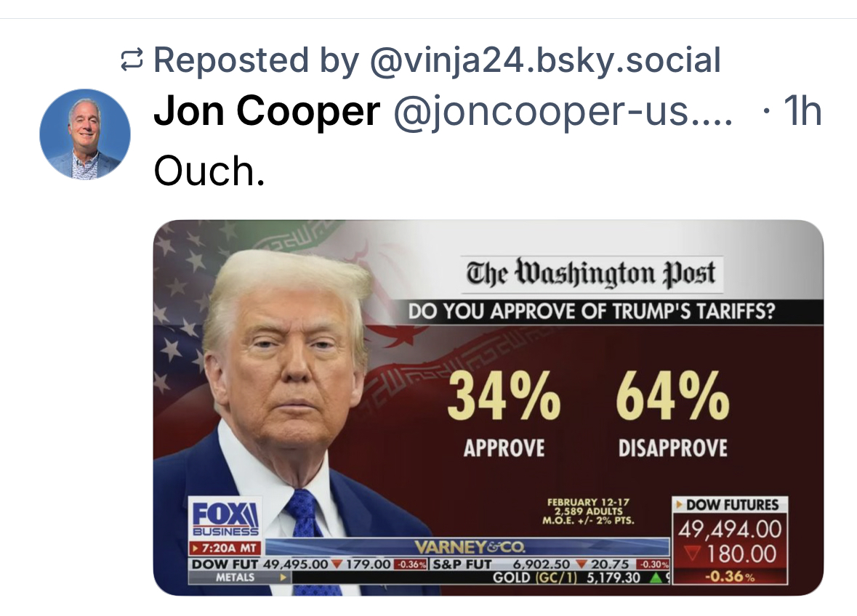
Task: Click the Varney & Co. show label
Action: [x=469, y=546]
